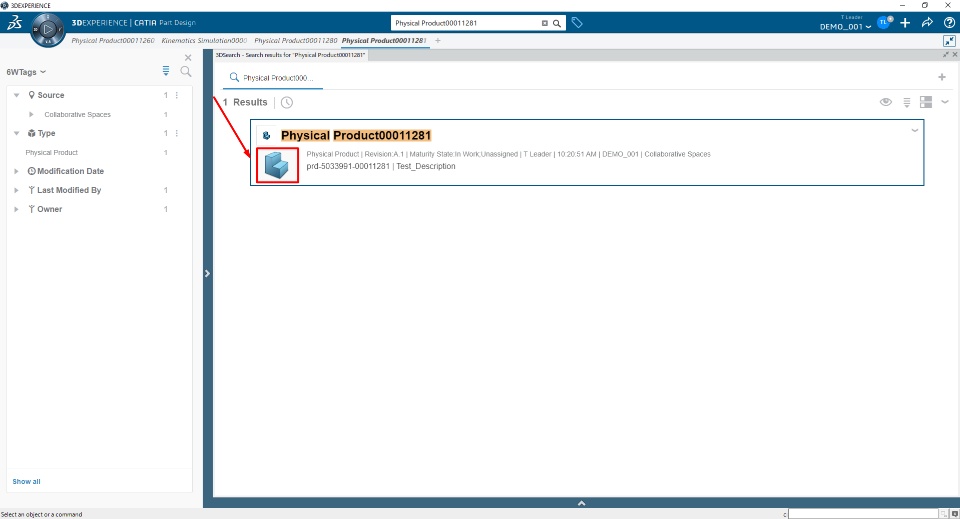Expand the view options chevron
The width and height of the screenshot is (960, 519).
click(945, 102)
